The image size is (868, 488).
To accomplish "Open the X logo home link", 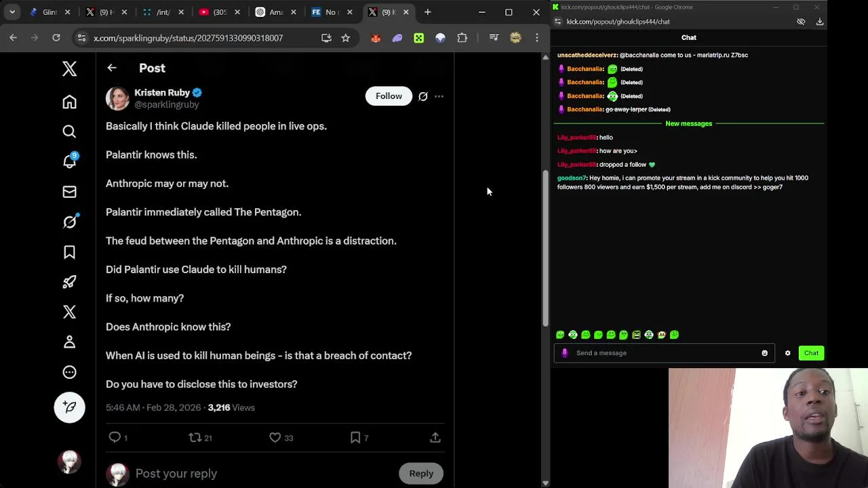I will pyautogui.click(x=69, y=68).
